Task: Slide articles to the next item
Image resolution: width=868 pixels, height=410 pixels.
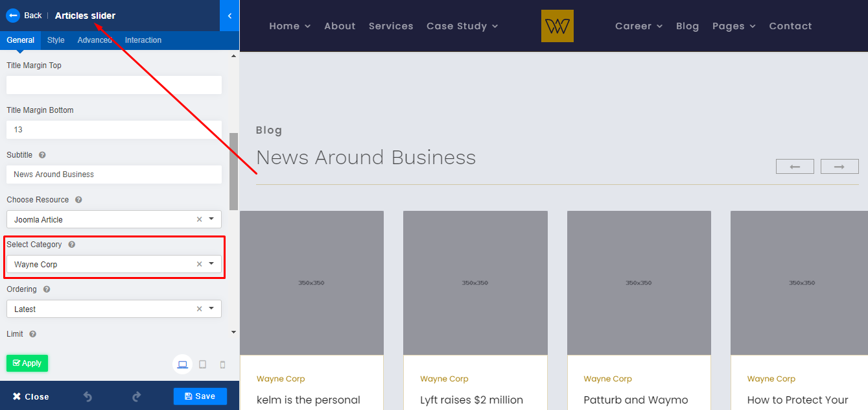Action: pyautogui.click(x=839, y=167)
